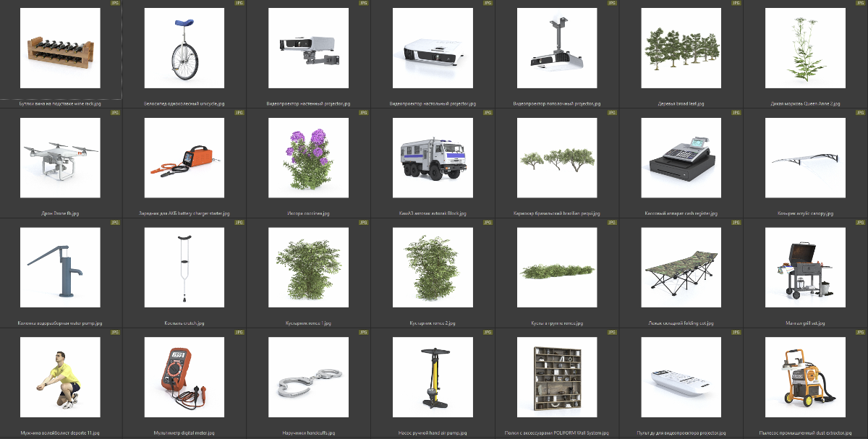Click JPG badge on dust extractor item
This screenshot has height=439, width=868.
point(860,333)
